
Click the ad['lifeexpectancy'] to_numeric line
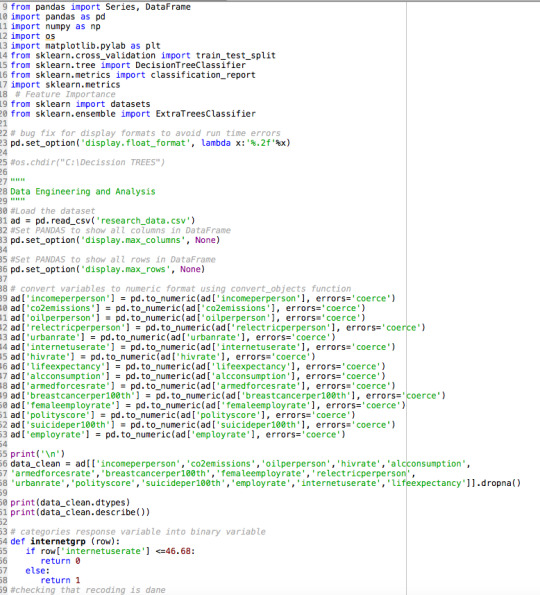[x=198, y=367]
